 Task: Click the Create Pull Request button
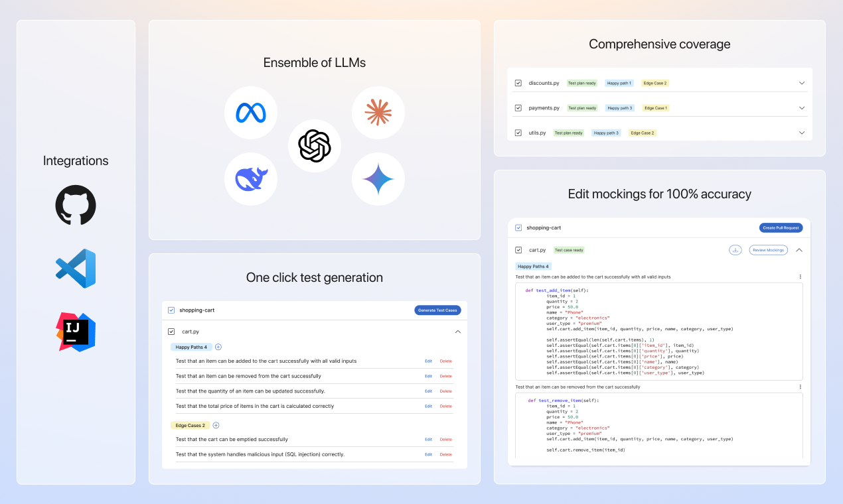point(781,227)
